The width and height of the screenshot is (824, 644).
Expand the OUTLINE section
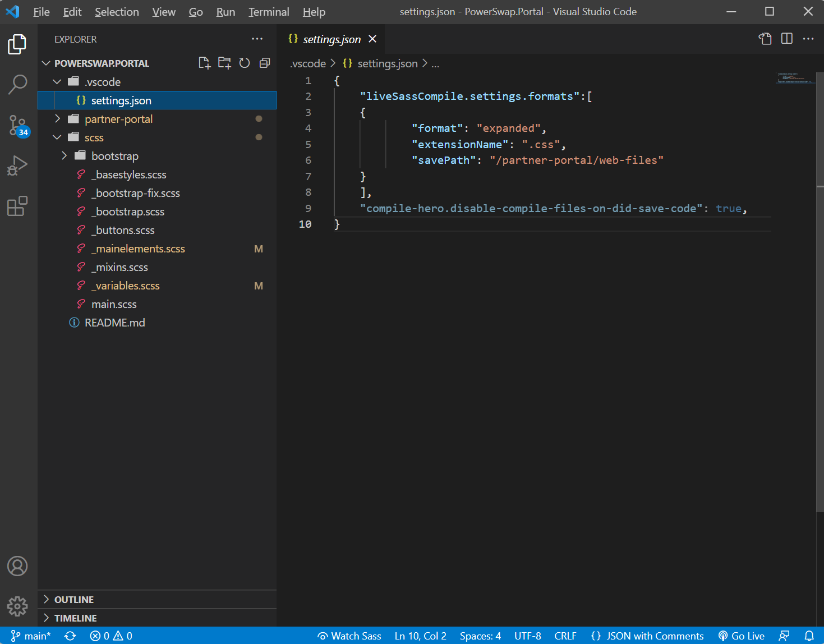(x=157, y=600)
